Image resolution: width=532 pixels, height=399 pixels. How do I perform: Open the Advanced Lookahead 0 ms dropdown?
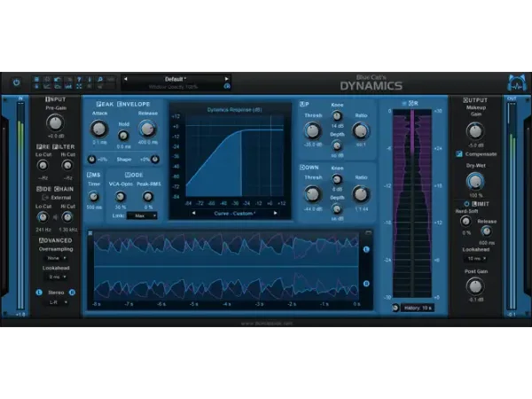click(x=56, y=277)
